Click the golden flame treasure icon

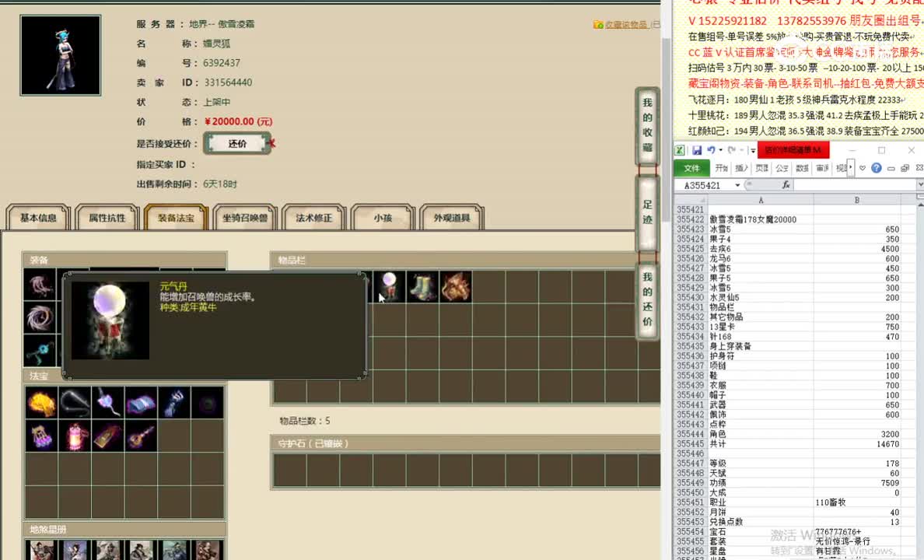click(x=41, y=403)
